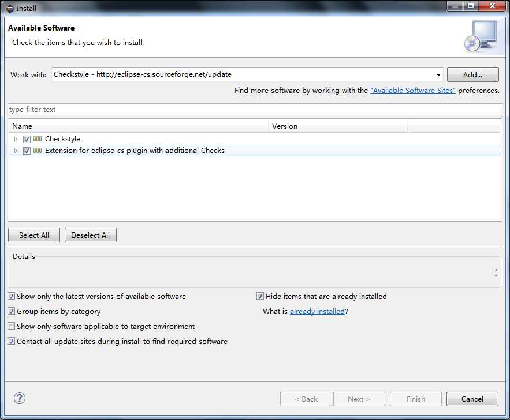Maximize the Install dialog window

click(x=471, y=6)
